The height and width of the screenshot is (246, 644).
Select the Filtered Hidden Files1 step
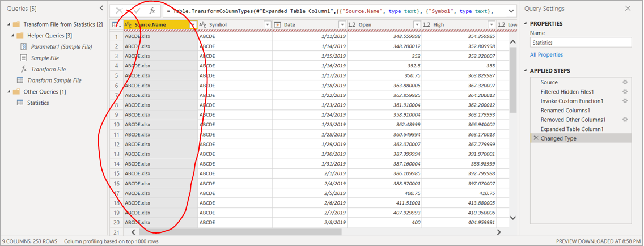[567, 92]
